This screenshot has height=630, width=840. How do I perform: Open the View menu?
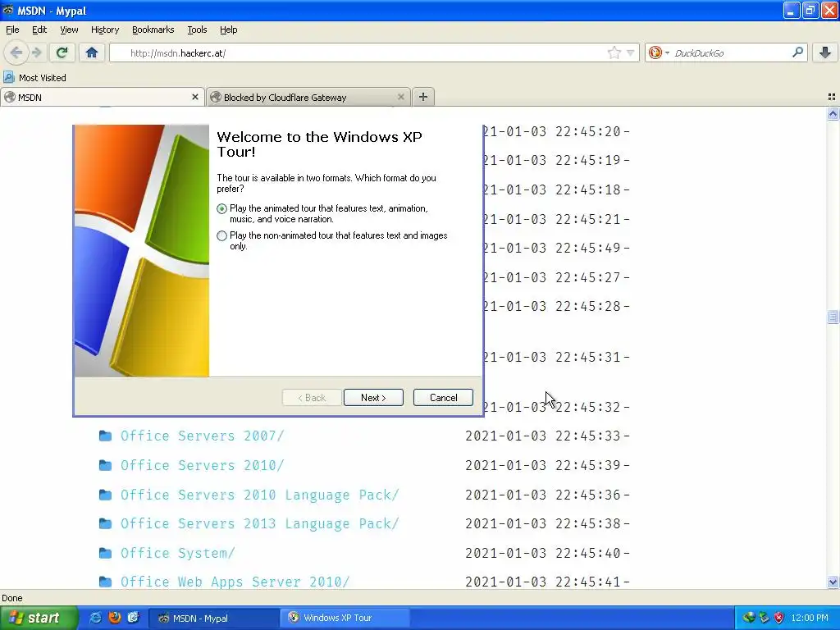click(69, 30)
